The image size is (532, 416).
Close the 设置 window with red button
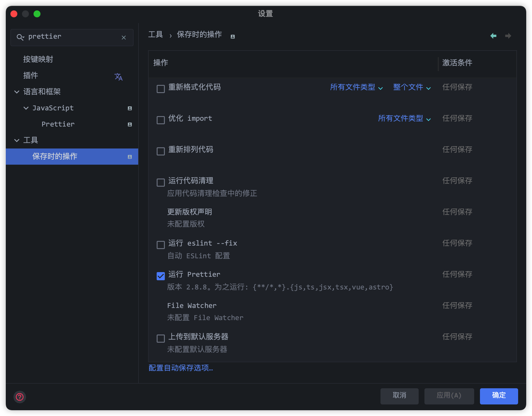click(14, 14)
